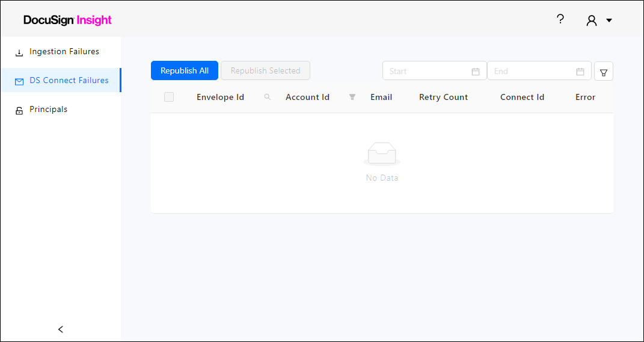Click the Principals lock icon
This screenshot has height=342, width=644.
19,110
